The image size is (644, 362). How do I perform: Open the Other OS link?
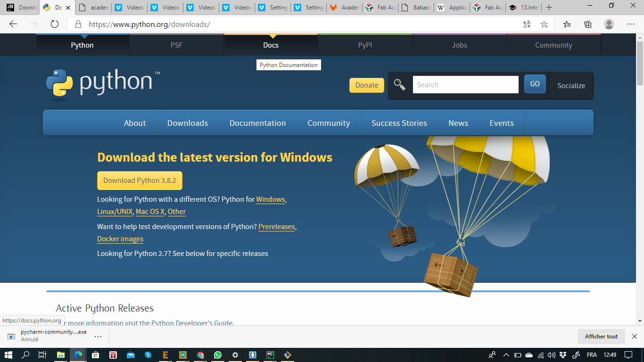point(177,212)
